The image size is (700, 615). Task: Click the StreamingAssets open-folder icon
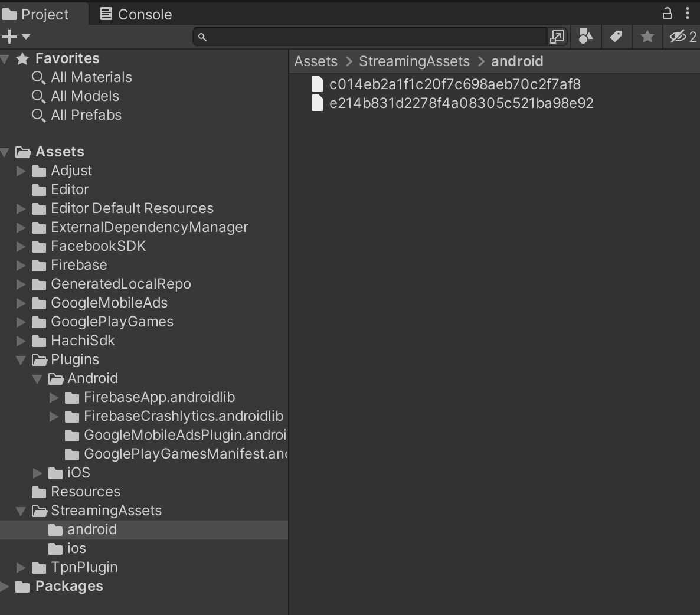40,511
